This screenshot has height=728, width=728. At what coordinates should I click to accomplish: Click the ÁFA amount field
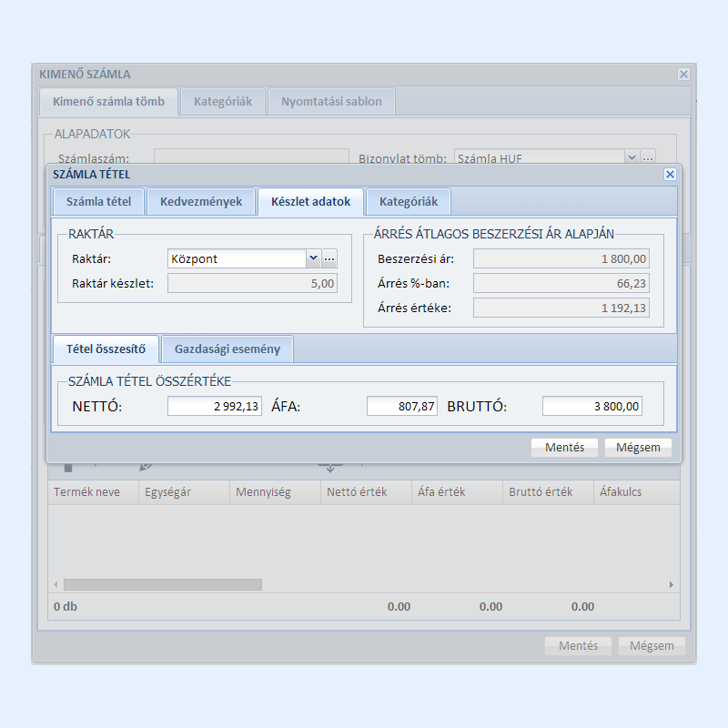click(x=402, y=406)
